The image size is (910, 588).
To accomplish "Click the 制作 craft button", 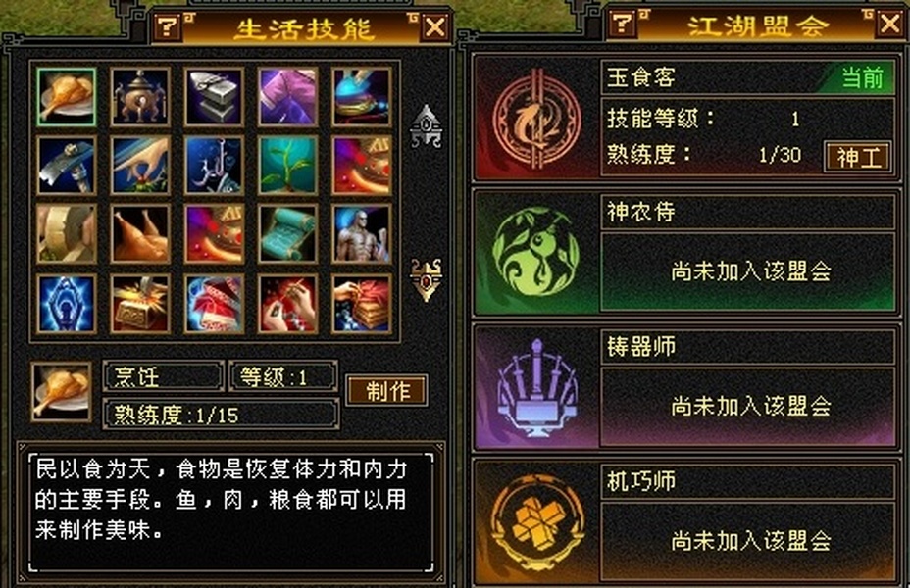I will pyautogui.click(x=387, y=391).
